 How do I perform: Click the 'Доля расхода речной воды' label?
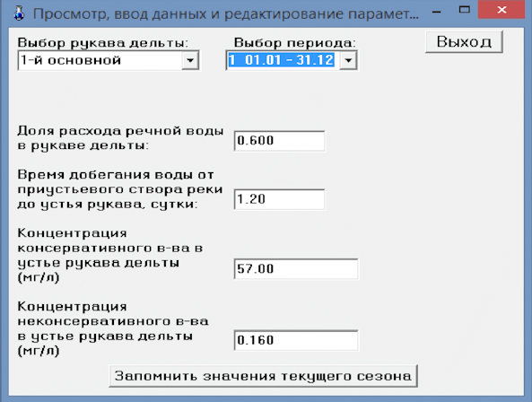point(120,131)
